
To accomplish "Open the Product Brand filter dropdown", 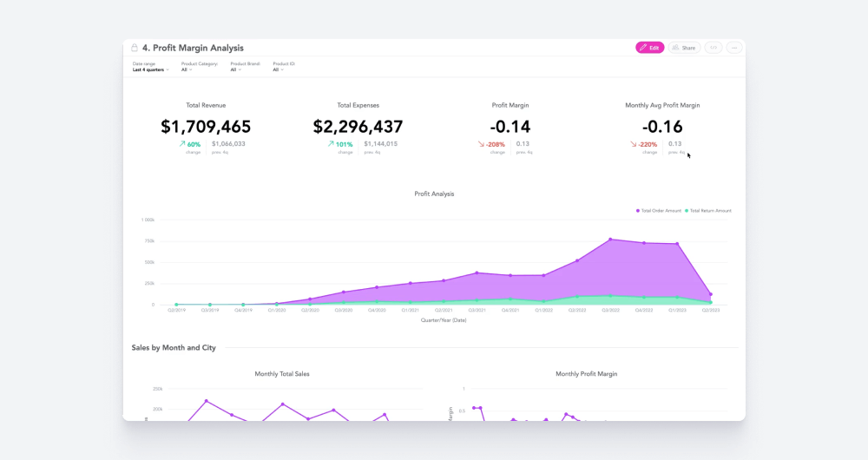I will (x=235, y=69).
